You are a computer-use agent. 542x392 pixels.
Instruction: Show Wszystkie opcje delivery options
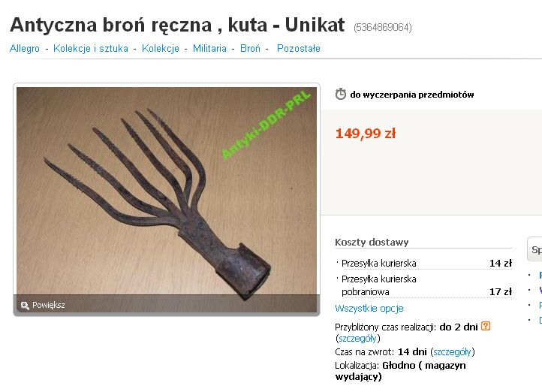pyautogui.click(x=369, y=309)
